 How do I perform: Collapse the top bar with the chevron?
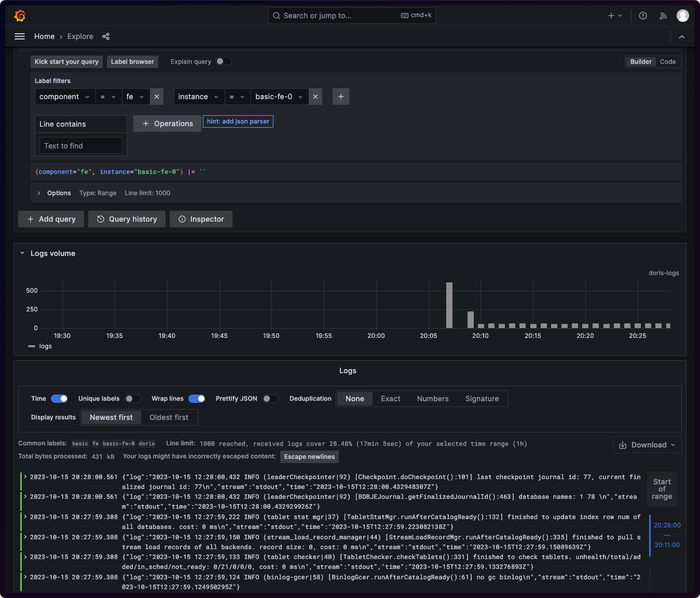682,37
